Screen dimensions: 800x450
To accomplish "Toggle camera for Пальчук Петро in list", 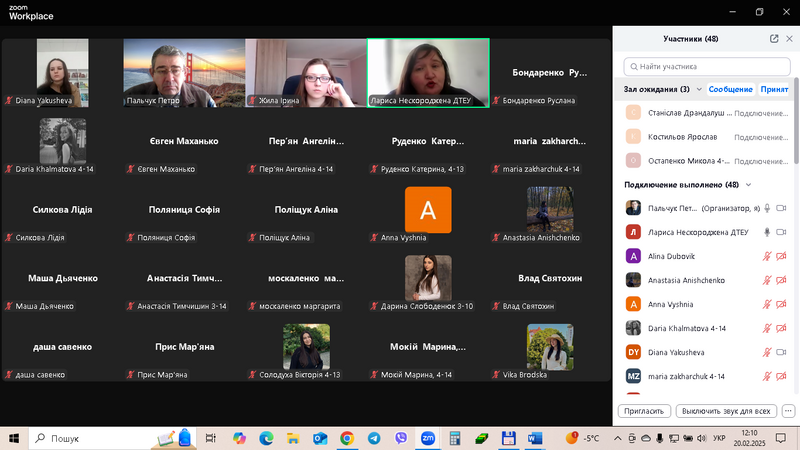I will tap(781, 208).
